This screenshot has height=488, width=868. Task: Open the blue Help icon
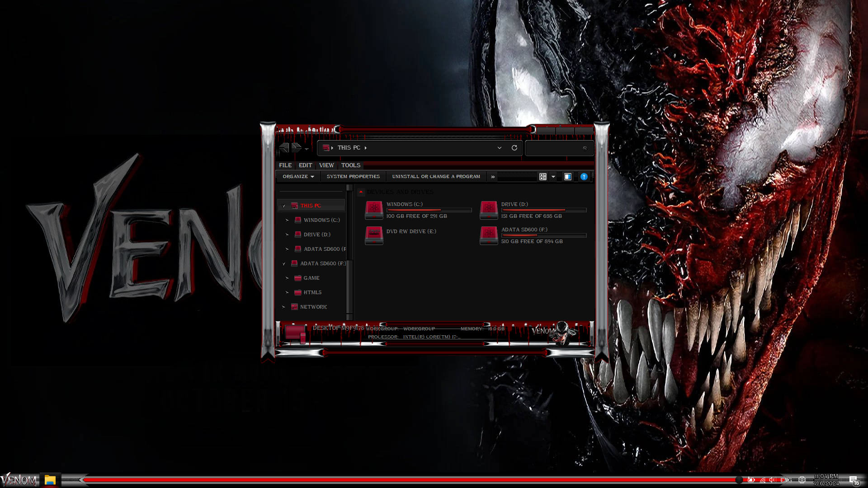point(584,177)
